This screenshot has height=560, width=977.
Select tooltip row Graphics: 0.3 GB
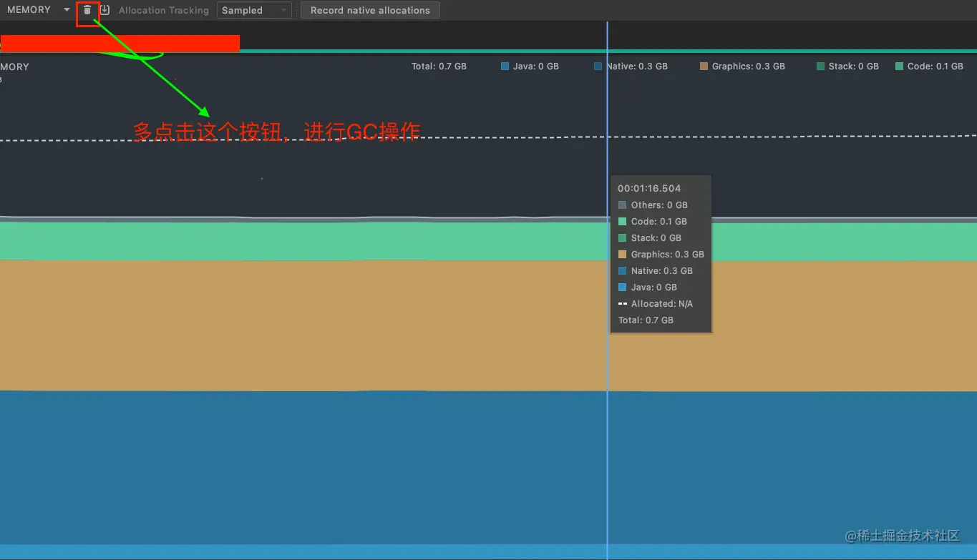pos(661,254)
